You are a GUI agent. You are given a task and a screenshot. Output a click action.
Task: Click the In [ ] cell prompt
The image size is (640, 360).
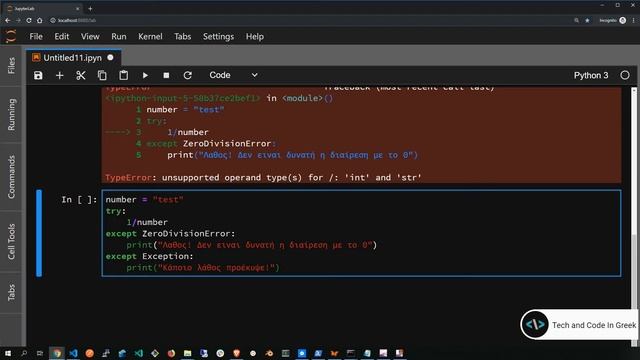tap(79, 200)
